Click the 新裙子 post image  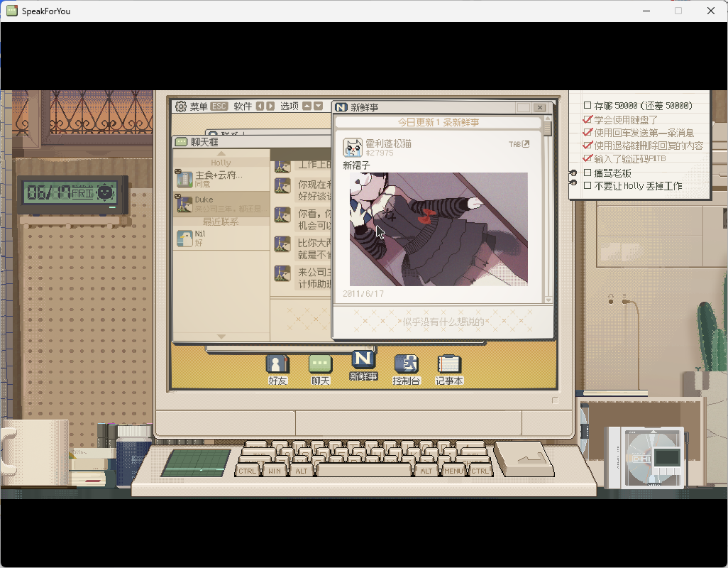(439, 229)
